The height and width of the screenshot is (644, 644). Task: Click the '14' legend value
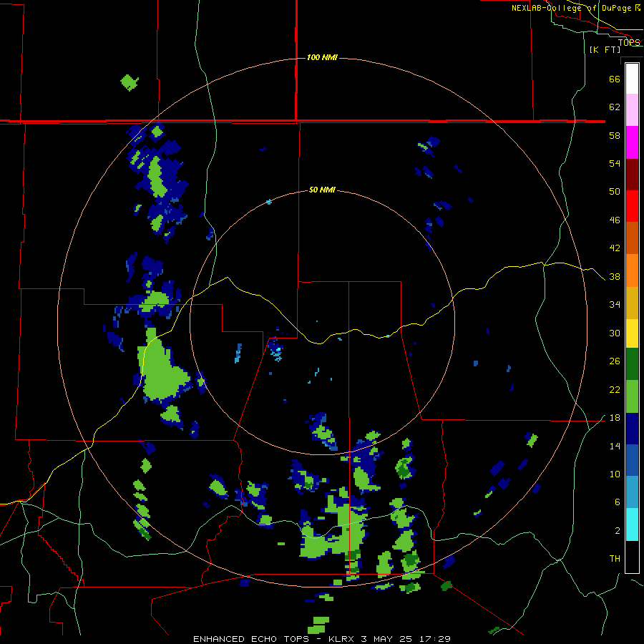pos(615,446)
